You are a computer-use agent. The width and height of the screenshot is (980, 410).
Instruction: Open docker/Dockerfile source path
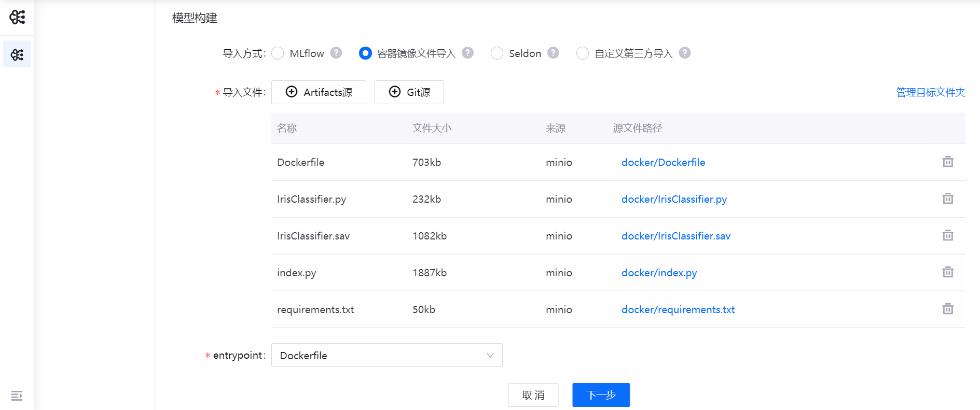(x=664, y=162)
